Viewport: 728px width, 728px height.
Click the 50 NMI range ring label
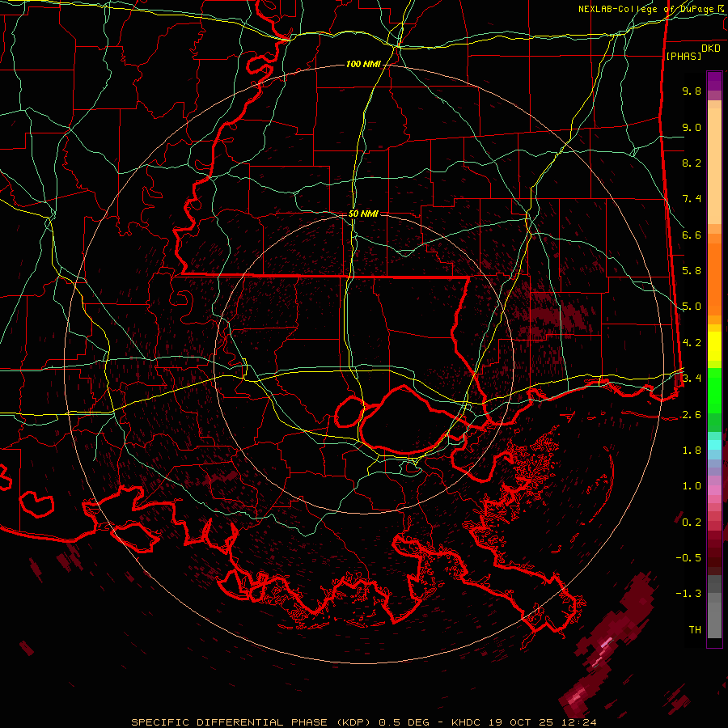click(363, 214)
